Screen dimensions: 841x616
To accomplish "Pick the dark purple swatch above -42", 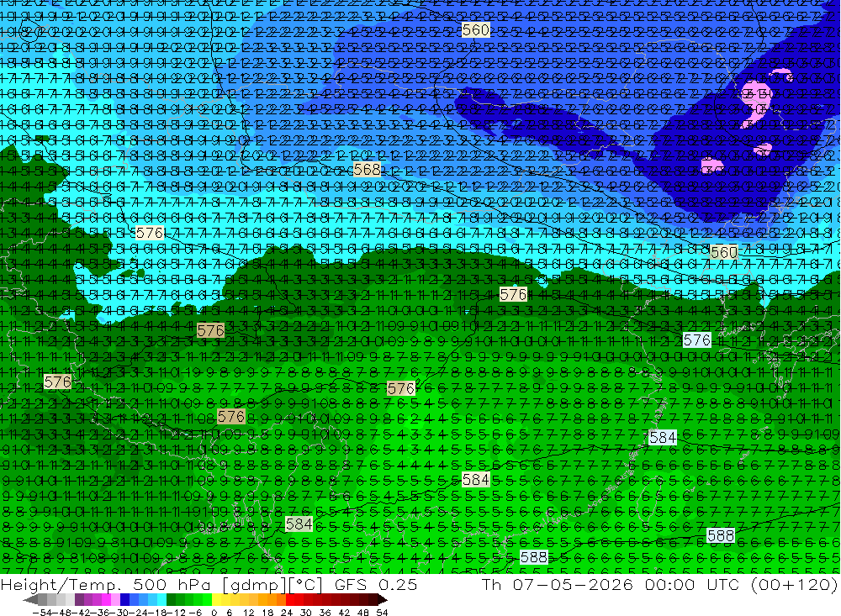I will 79,600.
